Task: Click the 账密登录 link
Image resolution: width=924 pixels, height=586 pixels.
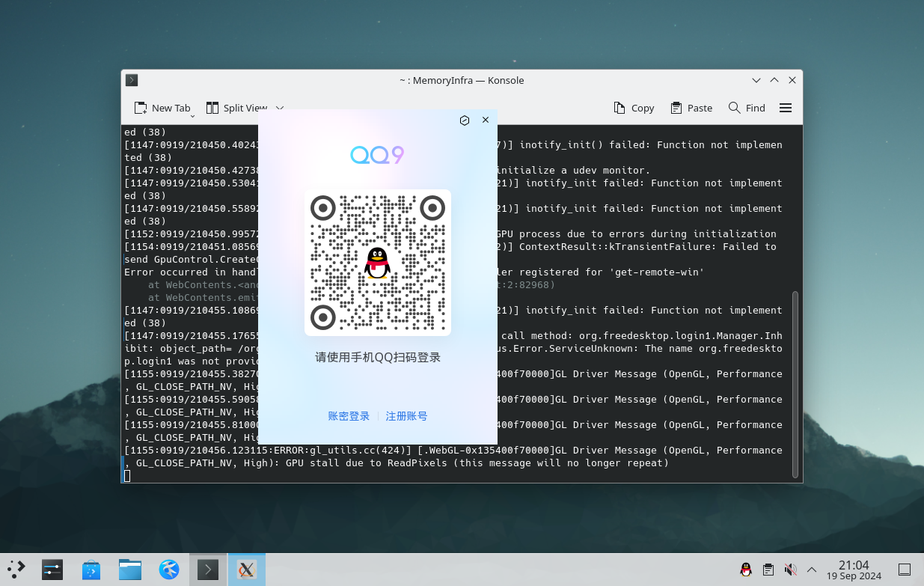Action: coord(349,416)
